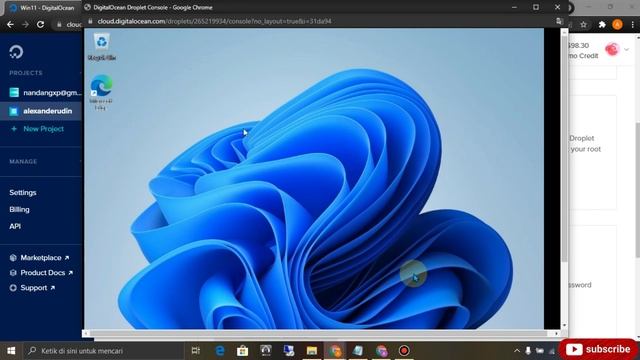Image resolution: width=640 pixels, height=360 pixels.
Task: Open the Marketplace external link
Action: [40, 258]
